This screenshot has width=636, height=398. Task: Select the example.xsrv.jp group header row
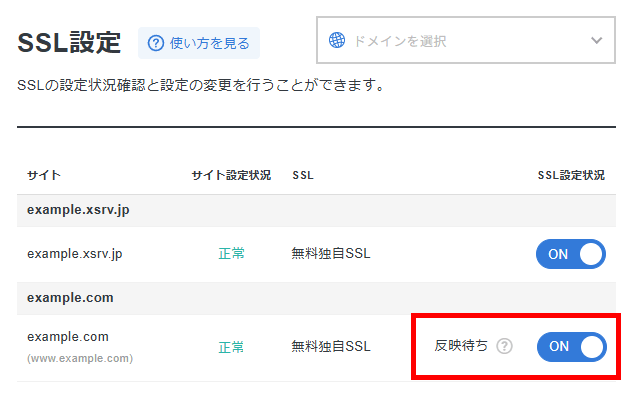(x=316, y=210)
